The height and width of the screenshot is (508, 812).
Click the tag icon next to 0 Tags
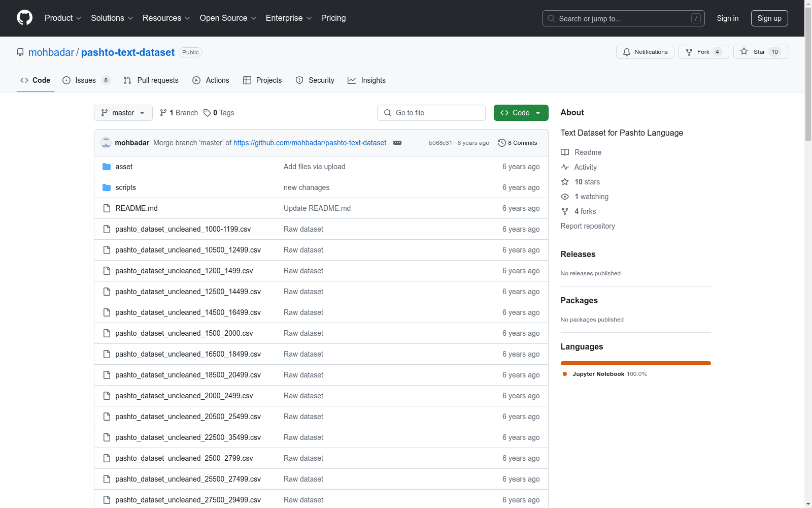(x=207, y=113)
